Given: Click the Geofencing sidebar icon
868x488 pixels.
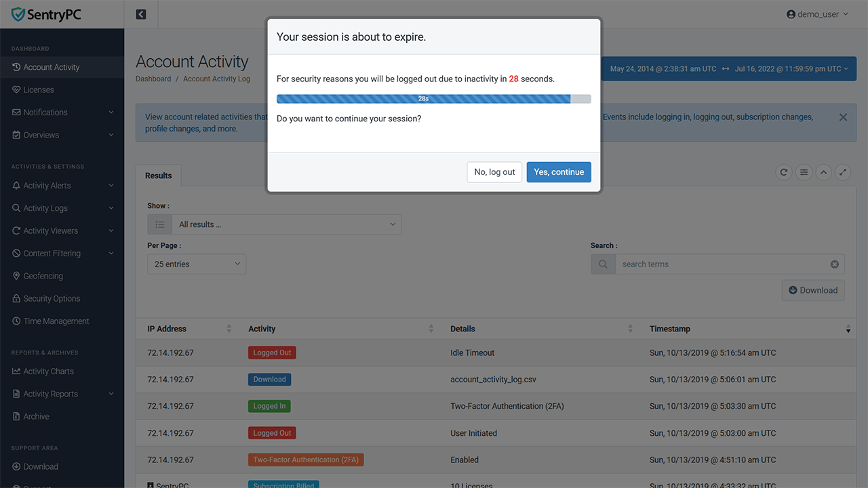Looking at the screenshot, I should [x=17, y=276].
